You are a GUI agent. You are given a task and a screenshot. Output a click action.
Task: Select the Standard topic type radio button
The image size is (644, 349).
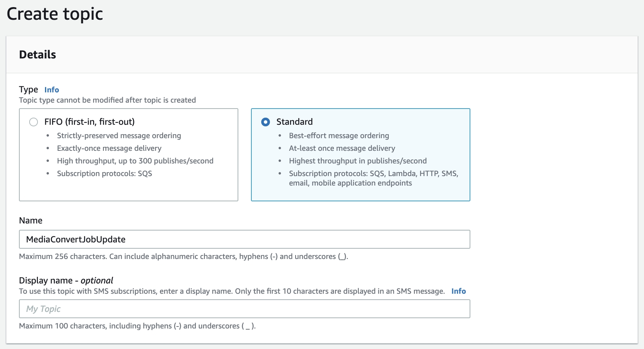266,122
